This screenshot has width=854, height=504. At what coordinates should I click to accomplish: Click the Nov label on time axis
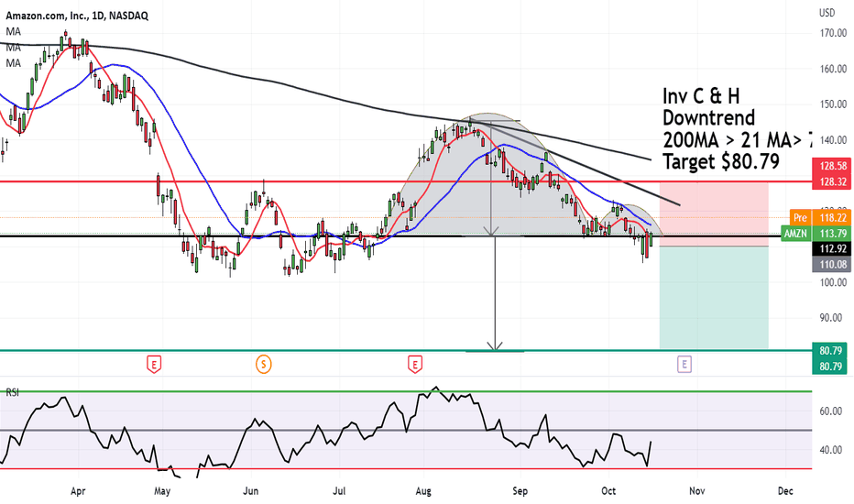tap(697, 491)
